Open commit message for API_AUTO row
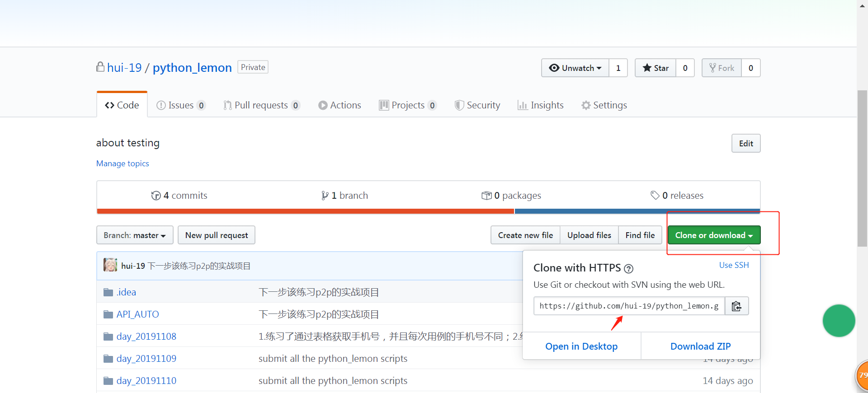 click(319, 314)
